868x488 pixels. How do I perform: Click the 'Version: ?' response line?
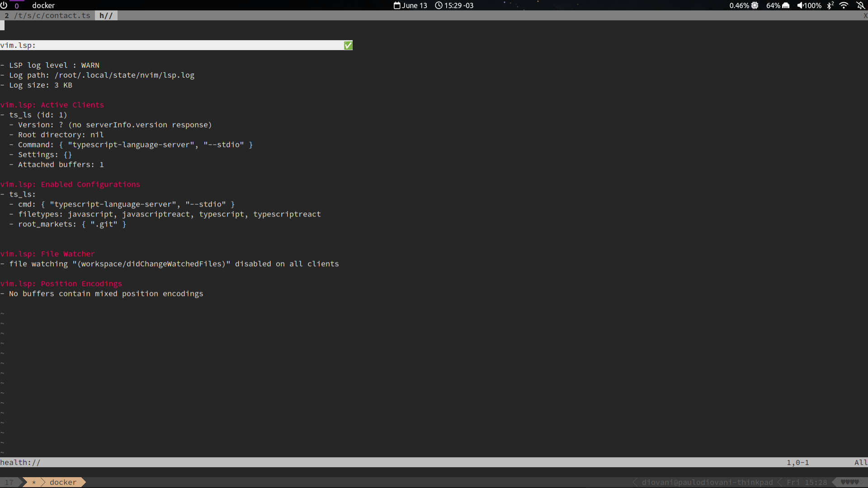click(x=111, y=125)
